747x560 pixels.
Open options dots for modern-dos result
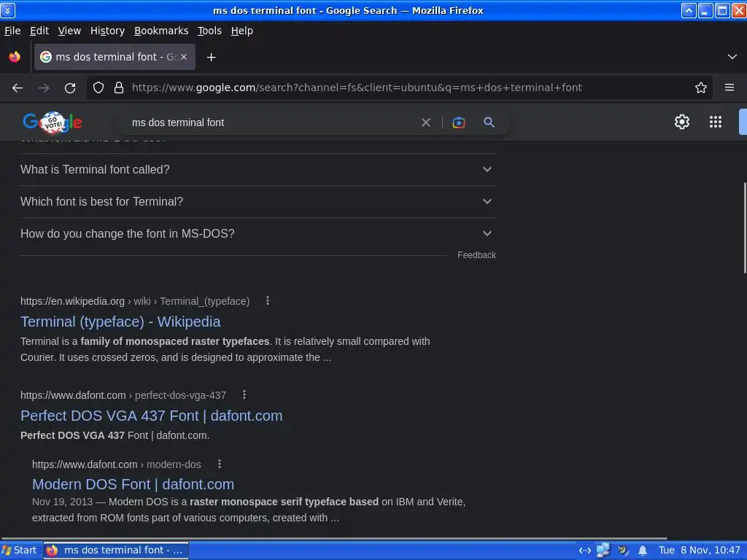[x=219, y=464]
